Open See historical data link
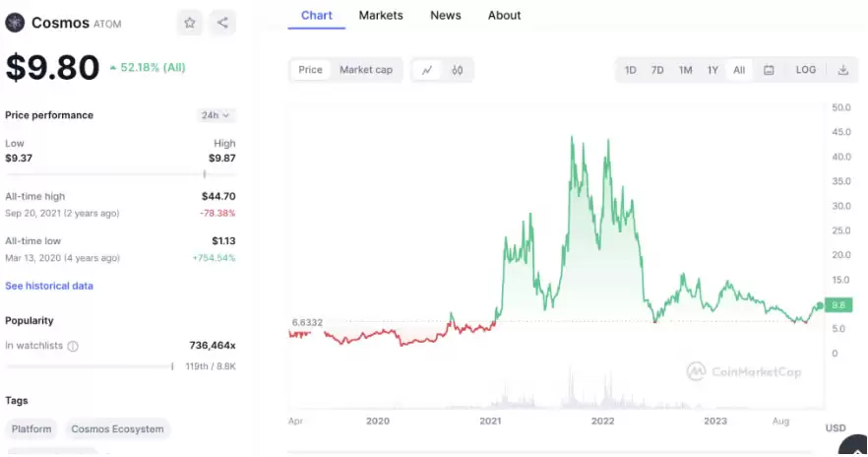868x457 pixels. (x=49, y=286)
